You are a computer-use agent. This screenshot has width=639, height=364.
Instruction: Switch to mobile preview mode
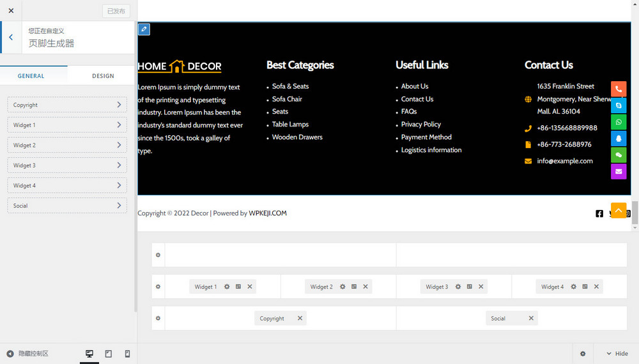[x=128, y=353]
